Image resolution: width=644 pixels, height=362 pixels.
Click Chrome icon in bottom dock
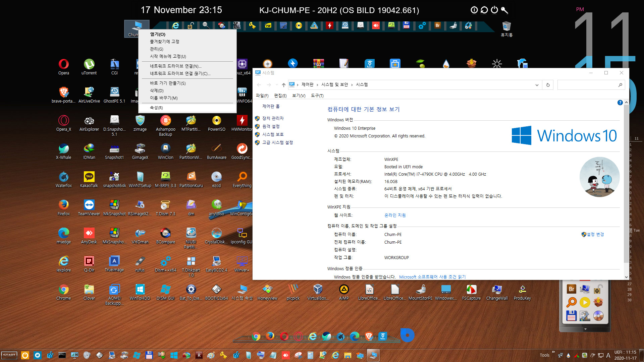pos(256,336)
